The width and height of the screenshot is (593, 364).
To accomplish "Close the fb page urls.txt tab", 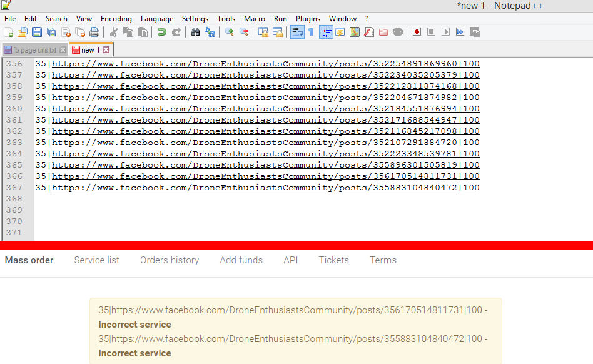I will coord(63,50).
